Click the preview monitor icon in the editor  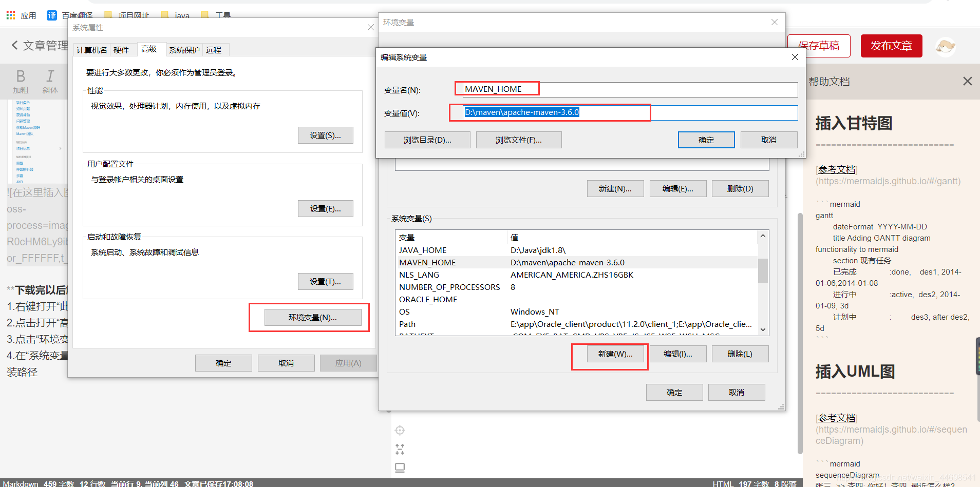400,467
